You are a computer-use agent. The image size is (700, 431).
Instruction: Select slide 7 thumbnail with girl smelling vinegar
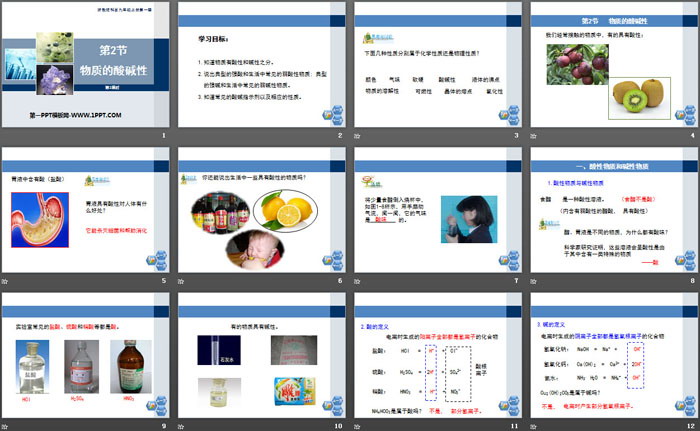[x=438, y=210]
